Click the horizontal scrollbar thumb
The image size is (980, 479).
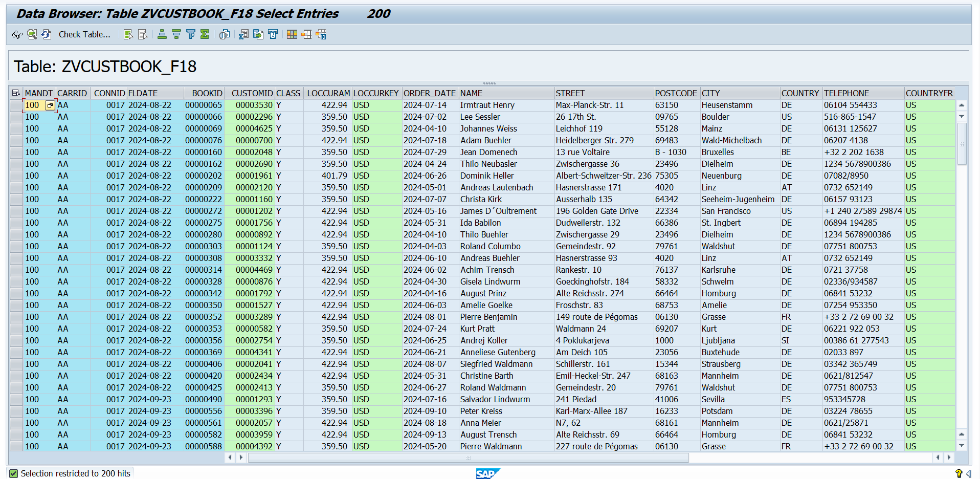pyautogui.click(x=469, y=458)
